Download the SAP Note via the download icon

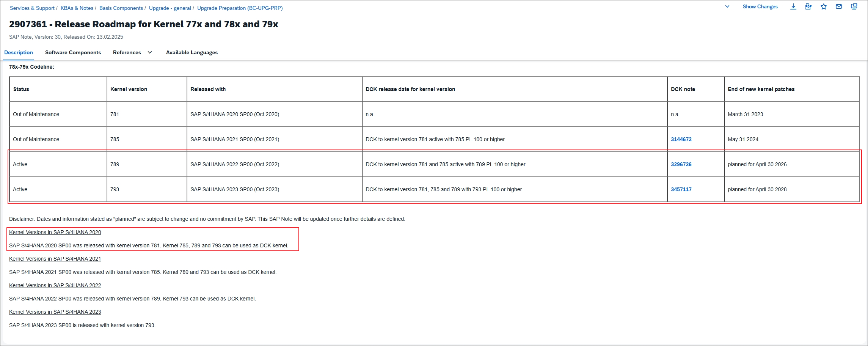pos(793,6)
